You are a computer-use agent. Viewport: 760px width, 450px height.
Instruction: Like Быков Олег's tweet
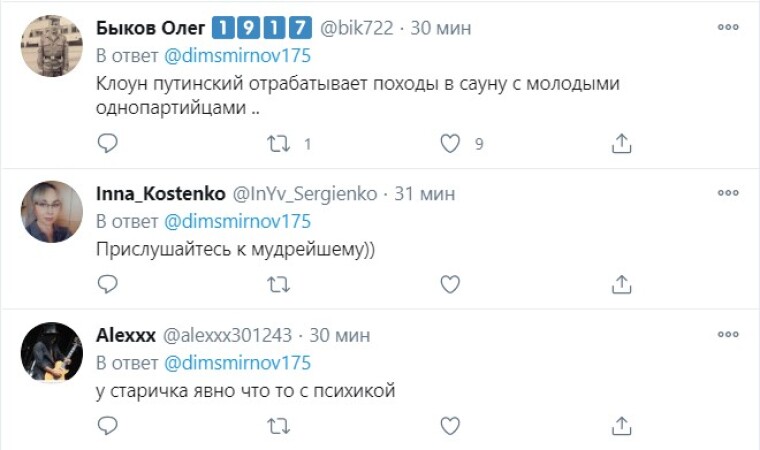(x=451, y=144)
